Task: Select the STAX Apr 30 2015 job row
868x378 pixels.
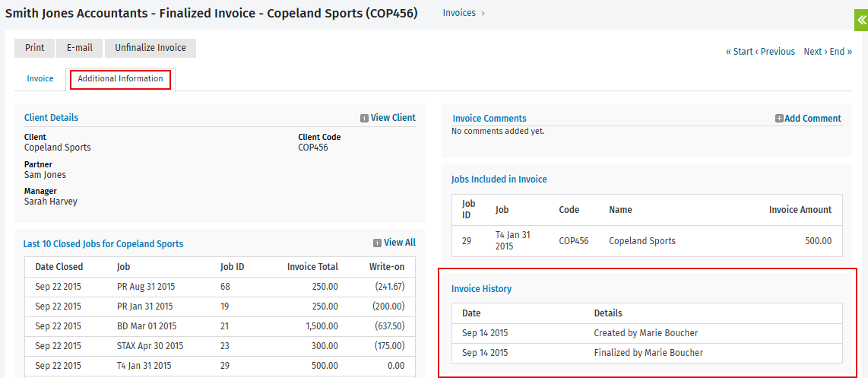Action: click(x=220, y=346)
